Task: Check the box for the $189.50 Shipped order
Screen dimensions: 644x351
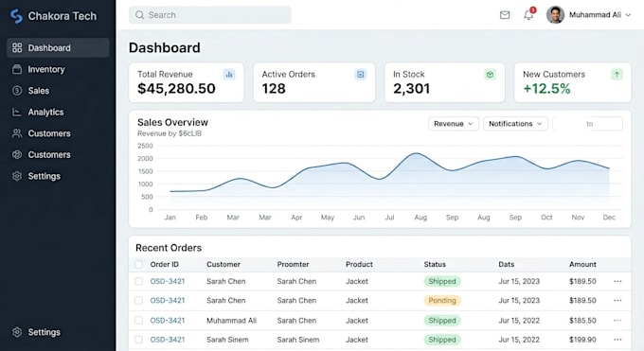Action: point(139,281)
